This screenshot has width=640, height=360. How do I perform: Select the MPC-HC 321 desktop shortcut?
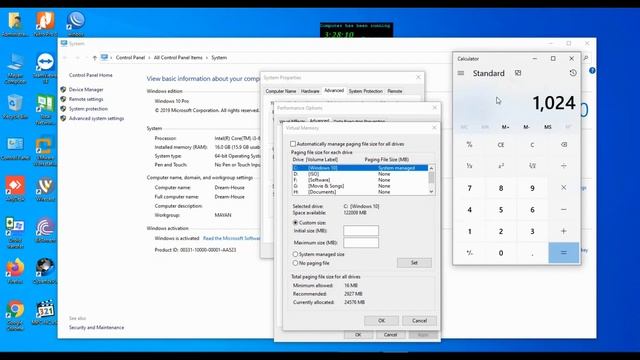[x=45, y=313]
